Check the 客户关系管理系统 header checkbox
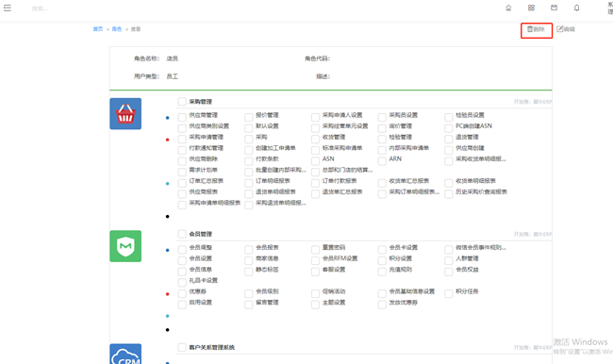 [182, 347]
